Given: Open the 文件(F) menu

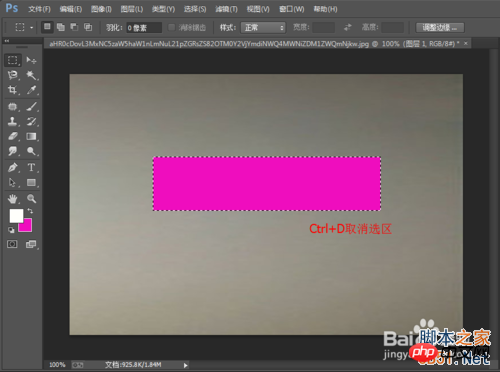Looking at the screenshot, I should pos(39,9).
